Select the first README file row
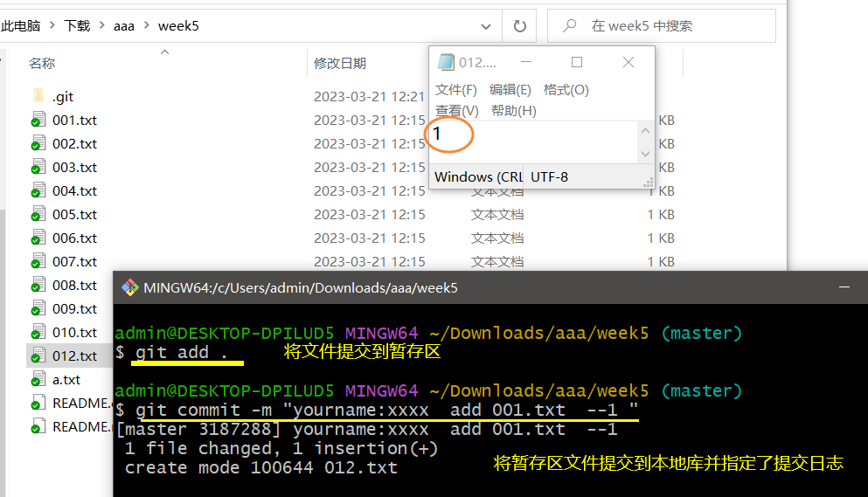This screenshot has height=497, width=868. (70, 404)
